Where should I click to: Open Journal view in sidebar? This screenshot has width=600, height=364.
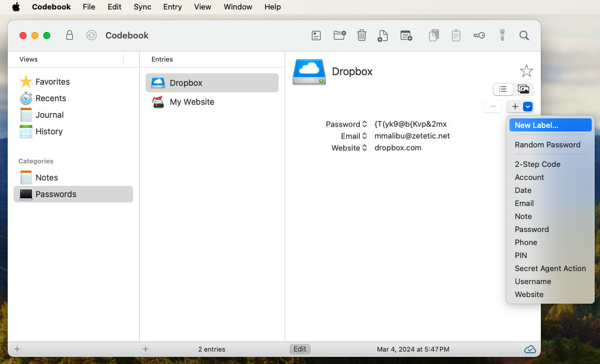pyautogui.click(x=73, y=115)
